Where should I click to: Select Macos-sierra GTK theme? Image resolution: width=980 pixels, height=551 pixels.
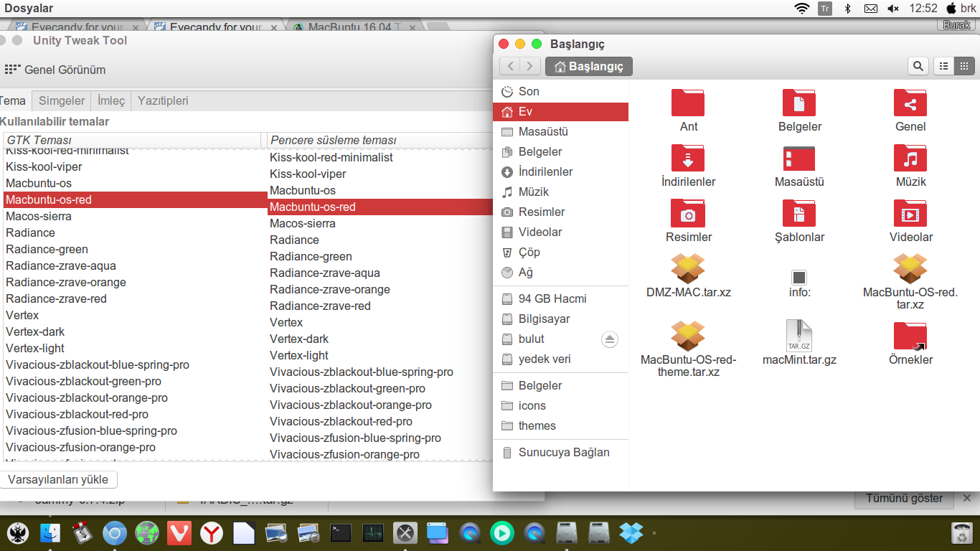tap(135, 216)
